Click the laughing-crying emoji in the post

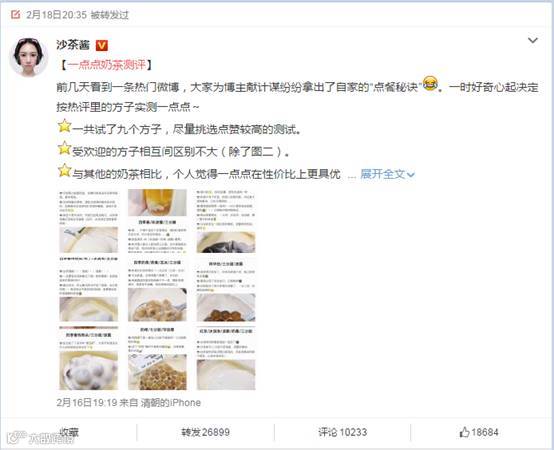coord(430,84)
